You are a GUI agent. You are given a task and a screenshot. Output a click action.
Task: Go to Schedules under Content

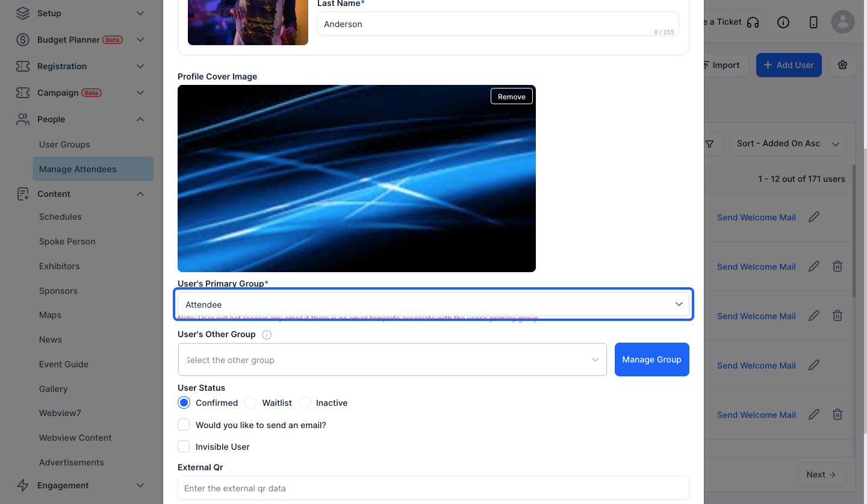tap(60, 217)
